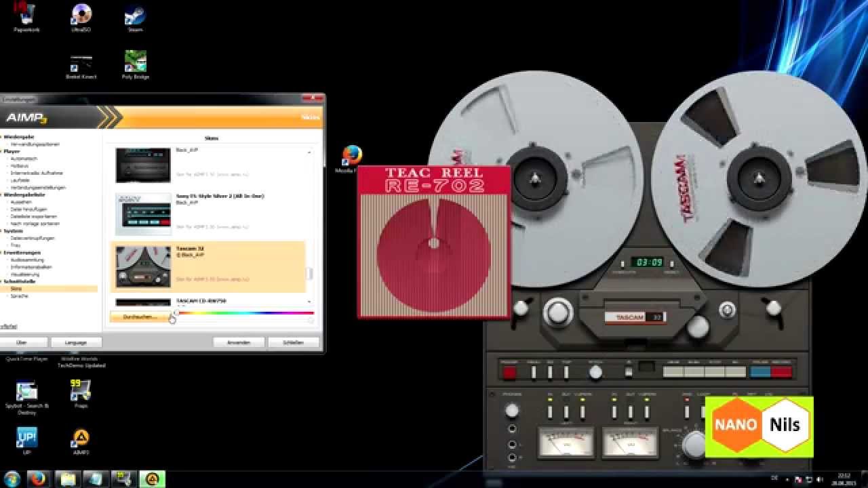Click the skin list scroll-down arrow
Viewport: 868px width, 488px height.
point(310,302)
